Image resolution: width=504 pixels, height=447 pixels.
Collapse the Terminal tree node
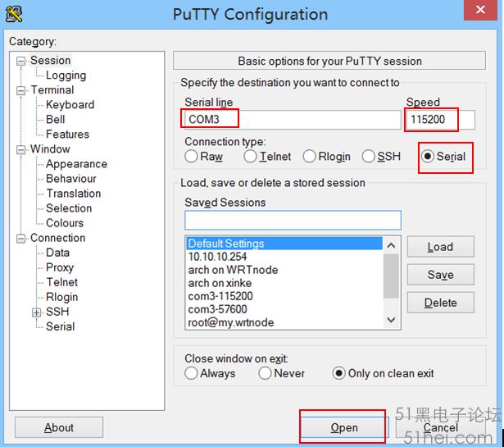click(20, 91)
